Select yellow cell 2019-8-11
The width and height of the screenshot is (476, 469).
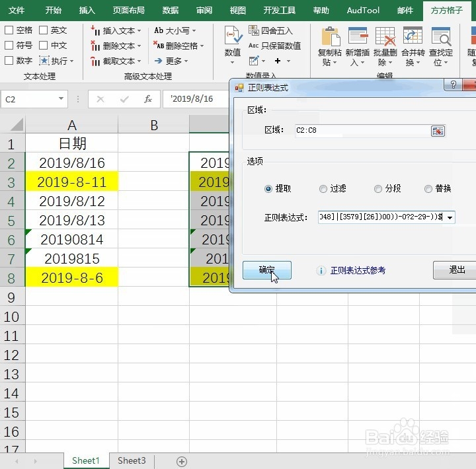72,182
